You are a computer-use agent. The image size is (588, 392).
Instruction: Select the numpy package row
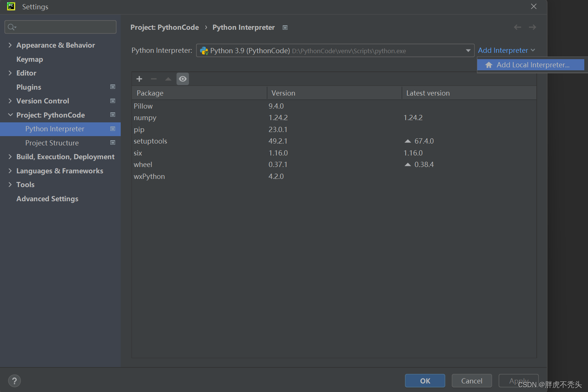(334, 118)
